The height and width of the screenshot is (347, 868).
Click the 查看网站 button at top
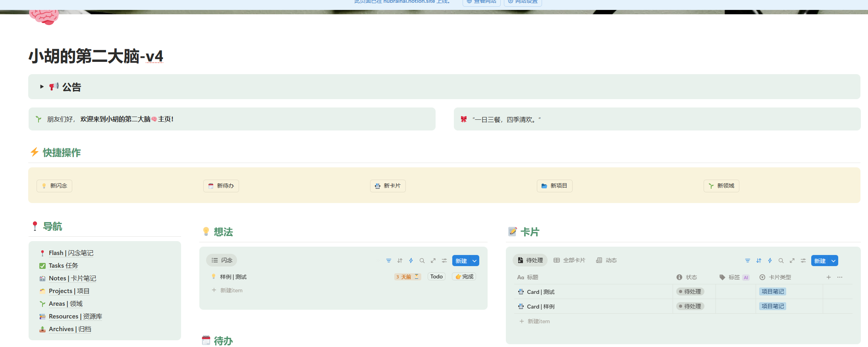pos(482,2)
